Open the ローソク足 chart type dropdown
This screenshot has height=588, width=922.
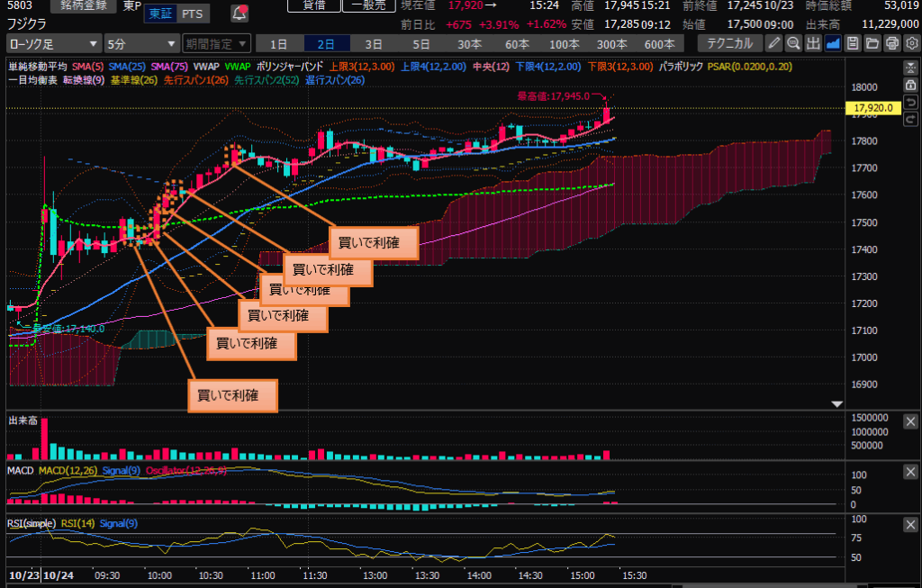53,43
